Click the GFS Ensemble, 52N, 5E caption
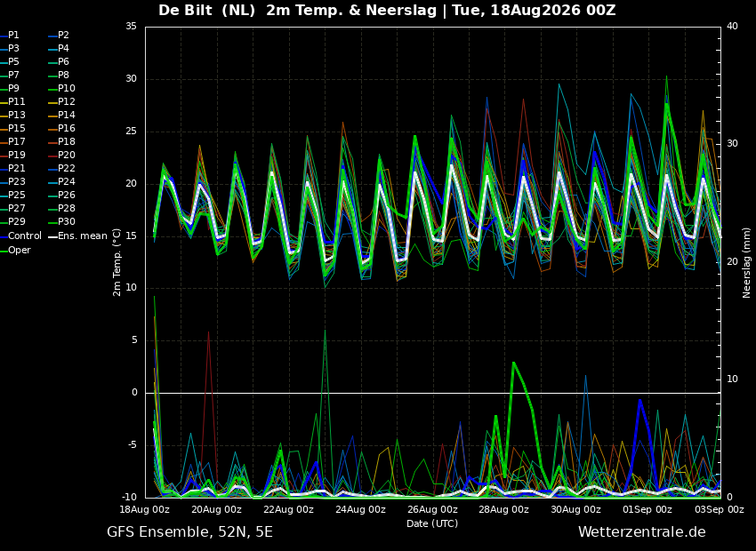Screen dimensions: 756x551 click(x=189, y=532)
